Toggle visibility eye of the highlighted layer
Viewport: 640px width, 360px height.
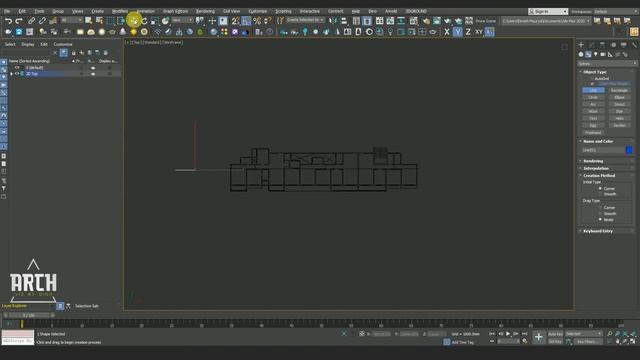(17, 74)
